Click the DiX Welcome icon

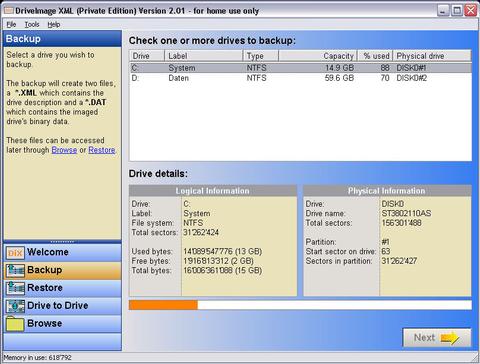(15, 253)
